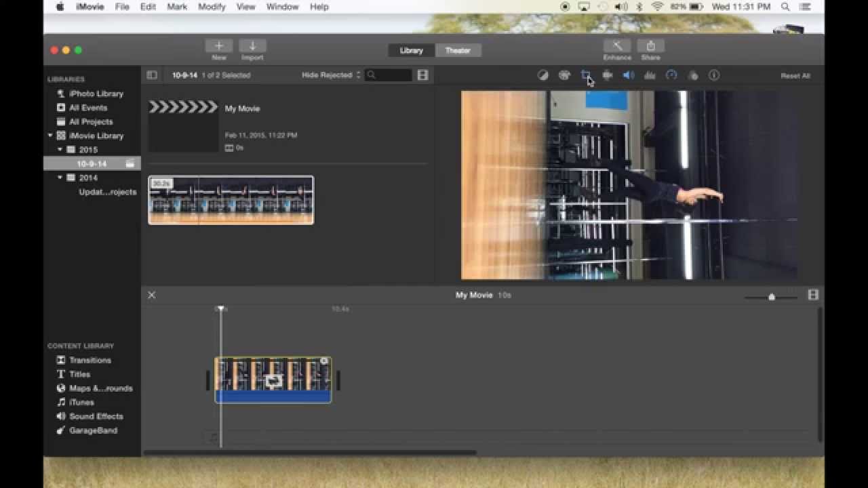Click the Spotlight search icon in menu bar
This screenshot has height=488, width=868.
pos(785,7)
